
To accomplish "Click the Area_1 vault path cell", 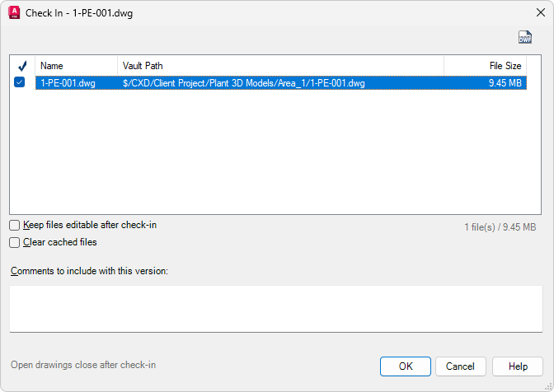I will click(x=243, y=82).
